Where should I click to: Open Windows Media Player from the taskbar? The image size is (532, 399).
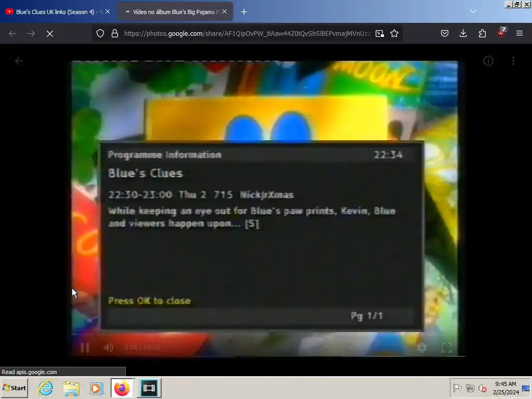tap(97, 388)
